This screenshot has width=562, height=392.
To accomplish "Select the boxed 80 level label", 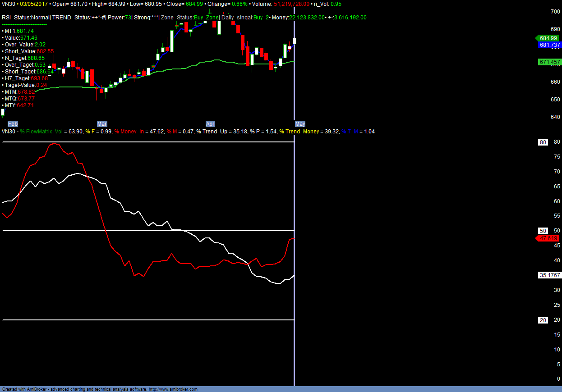I will [543, 142].
